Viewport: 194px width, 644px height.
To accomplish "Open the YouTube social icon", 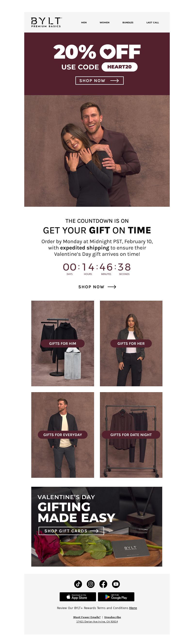I will click(116, 584).
